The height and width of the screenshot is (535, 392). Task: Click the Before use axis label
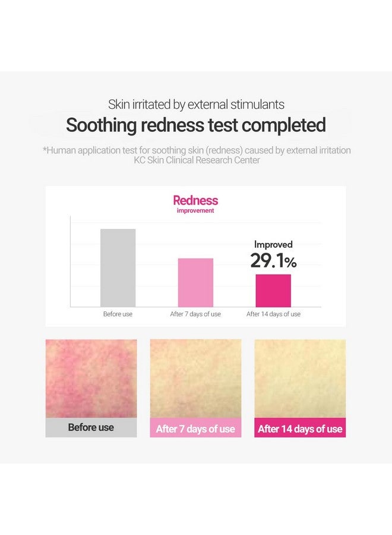pos(118,314)
